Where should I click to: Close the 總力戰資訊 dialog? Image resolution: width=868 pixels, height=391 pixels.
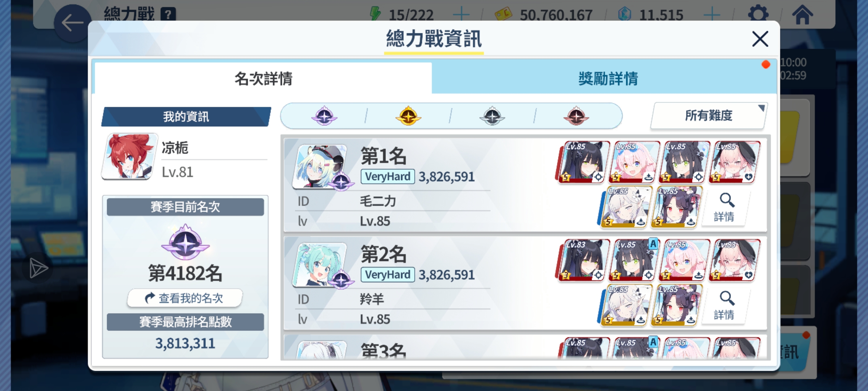760,39
